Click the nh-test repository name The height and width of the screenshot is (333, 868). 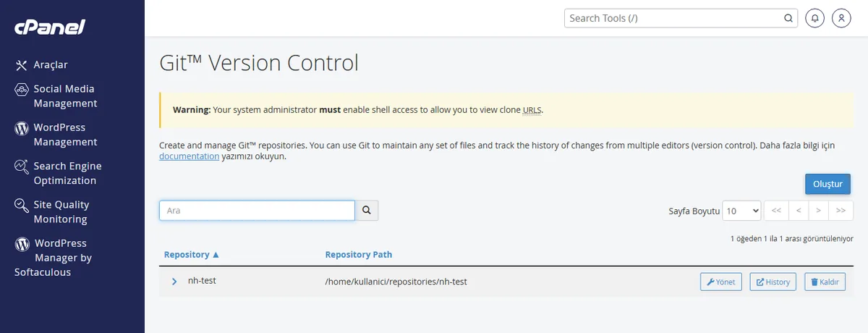click(x=202, y=280)
